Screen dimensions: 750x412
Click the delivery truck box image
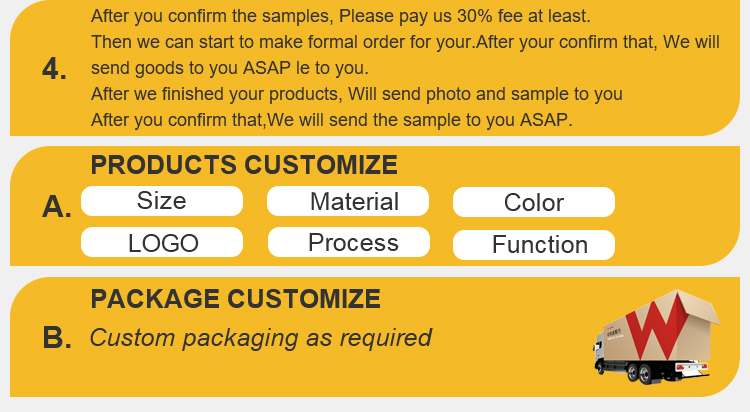(x=656, y=337)
